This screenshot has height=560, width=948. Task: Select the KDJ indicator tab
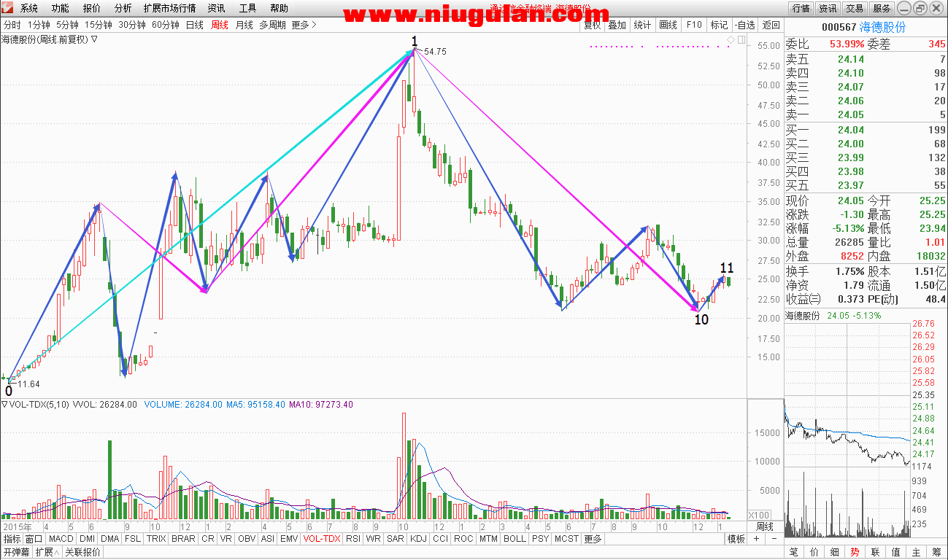[418, 539]
